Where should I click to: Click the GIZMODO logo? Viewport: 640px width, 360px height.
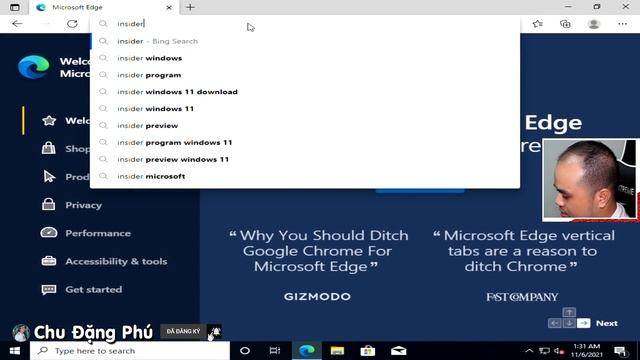pyautogui.click(x=317, y=297)
